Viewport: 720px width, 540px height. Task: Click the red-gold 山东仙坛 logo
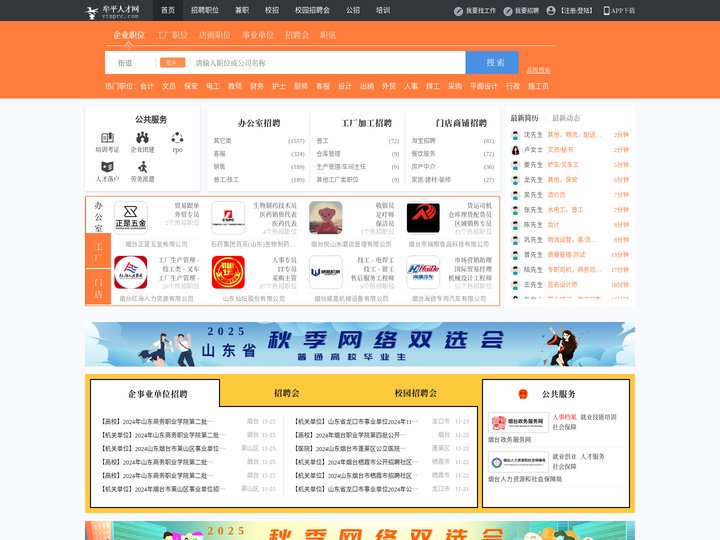228,272
